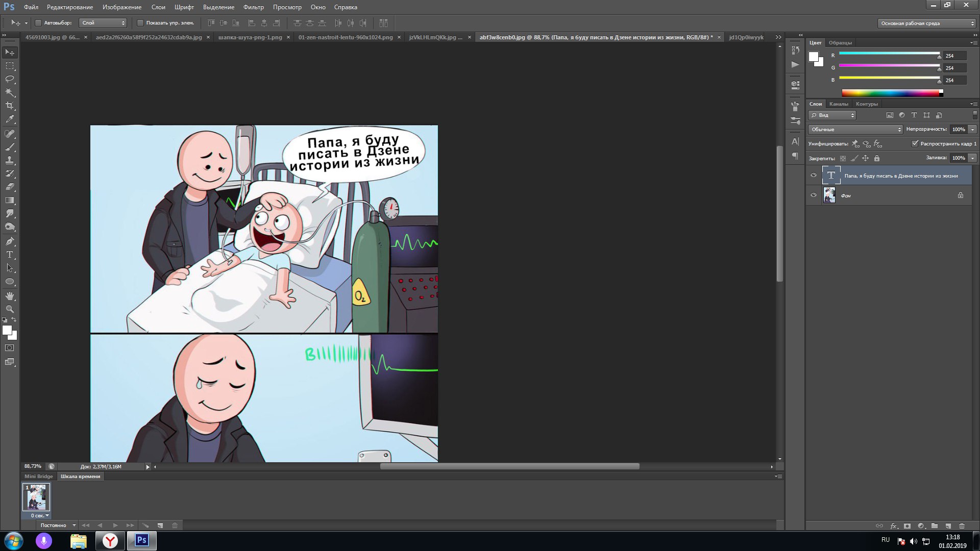Open the Фильтр menu
The width and height of the screenshot is (980, 551).
tap(253, 7)
